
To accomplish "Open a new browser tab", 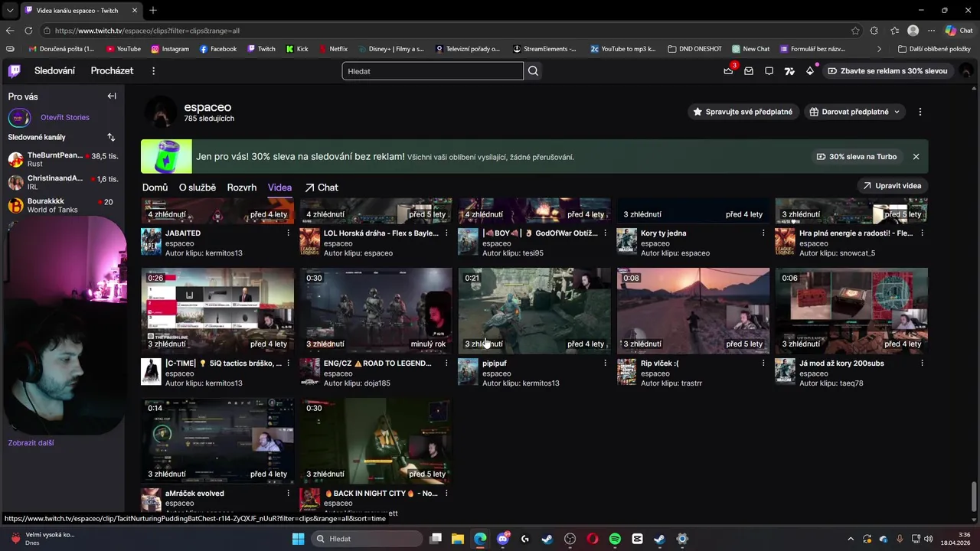I will pyautogui.click(x=153, y=11).
